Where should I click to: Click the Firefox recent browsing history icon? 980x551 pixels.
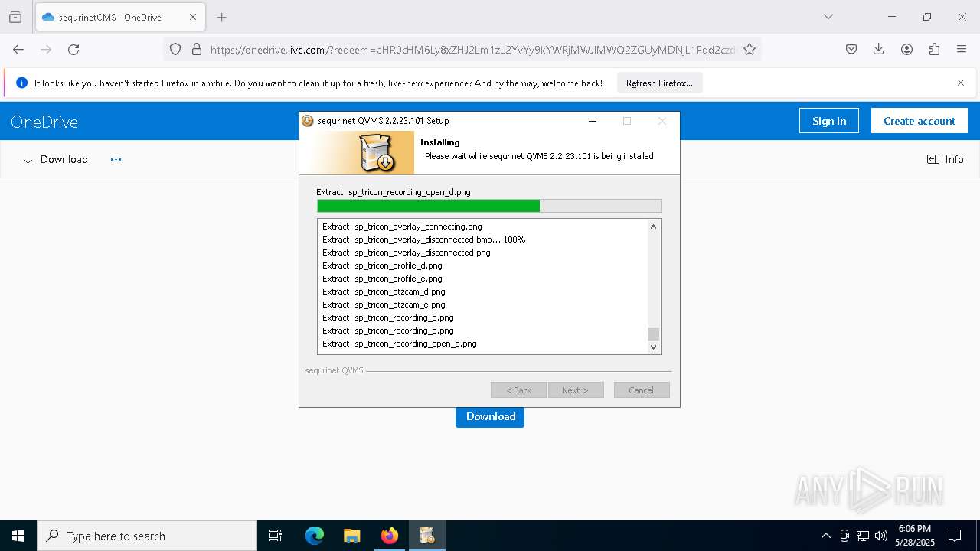[15, 17]
